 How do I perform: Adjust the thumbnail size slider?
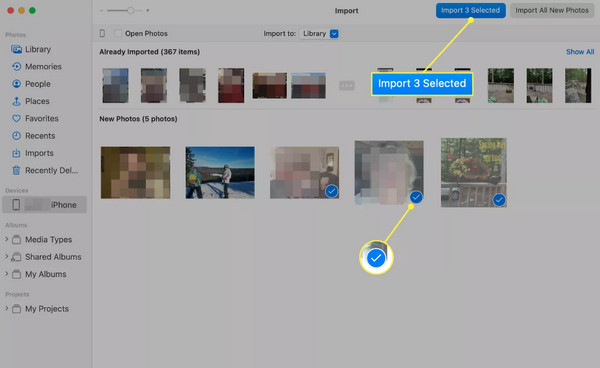point(130,11)
